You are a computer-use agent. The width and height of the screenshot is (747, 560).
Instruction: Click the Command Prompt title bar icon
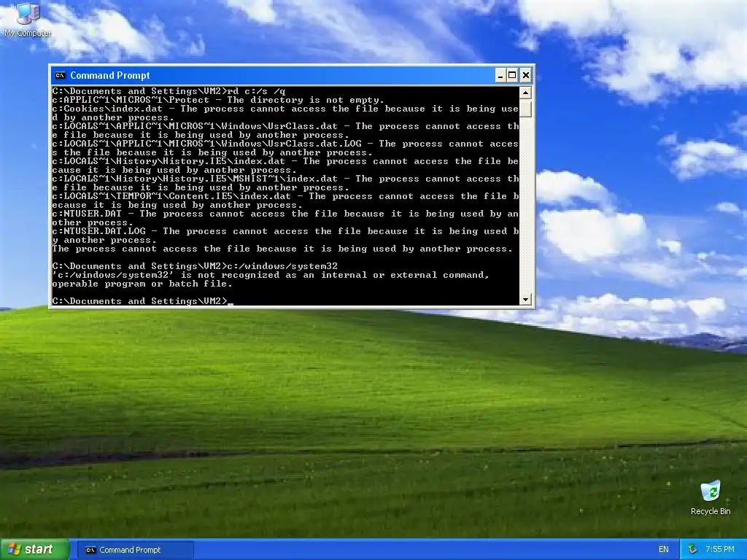(60, 75)
